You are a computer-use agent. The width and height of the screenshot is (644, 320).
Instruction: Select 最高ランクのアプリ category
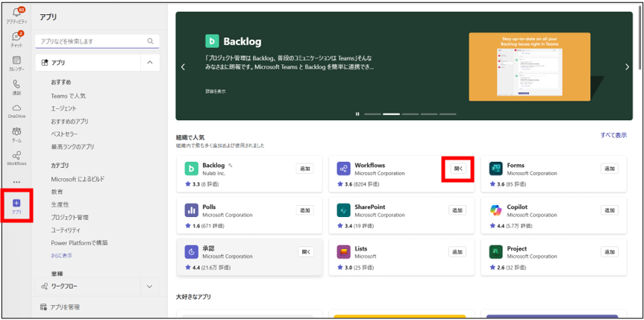point(72,147)
